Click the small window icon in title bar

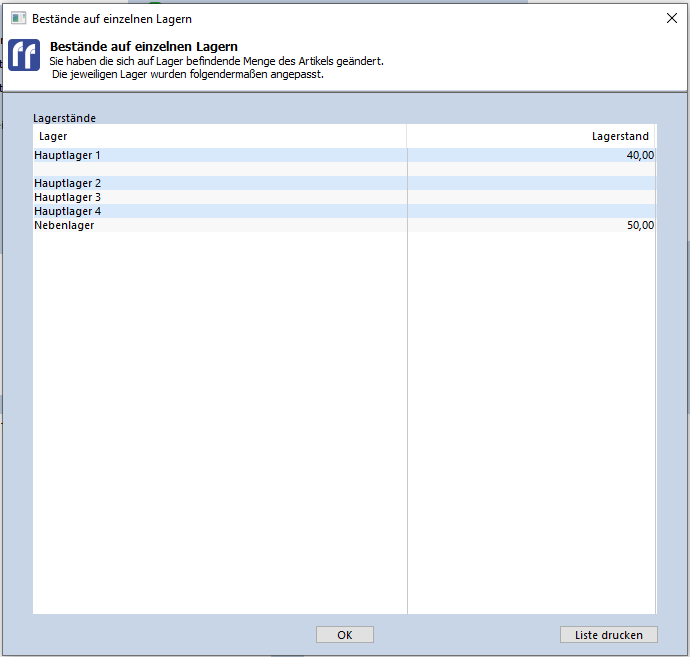(18, 18)
